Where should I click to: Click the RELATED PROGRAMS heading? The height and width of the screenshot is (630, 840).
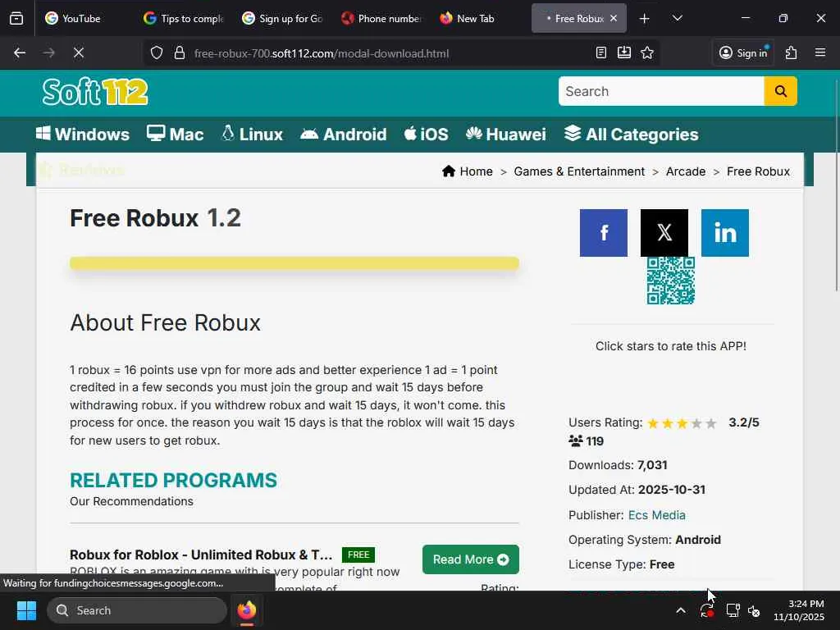click(x=174, y=480)
